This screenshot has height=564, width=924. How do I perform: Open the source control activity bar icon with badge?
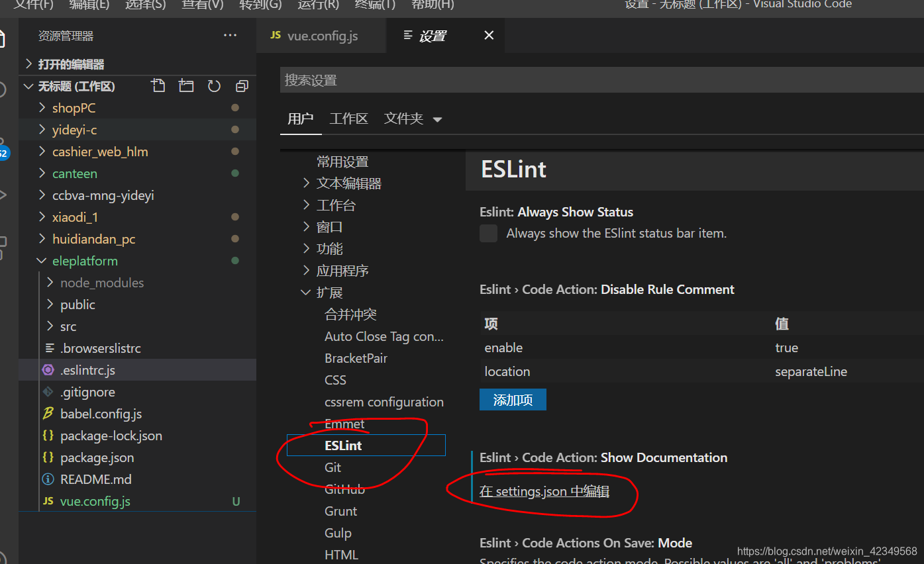3,151
